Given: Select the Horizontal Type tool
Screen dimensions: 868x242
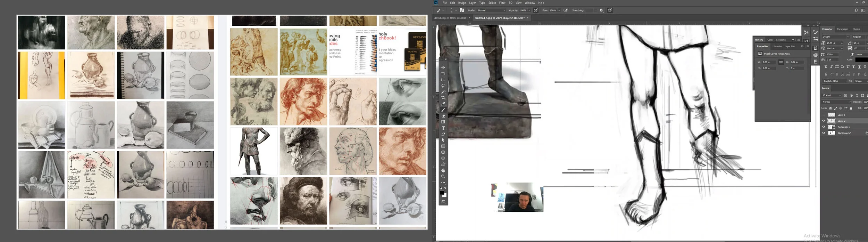Looking at the screenshot, I should click(443, 128).
